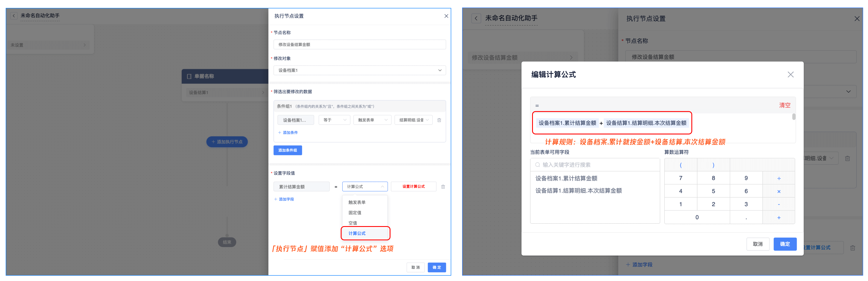Screen dimensions: 868x281
Task: Delete condition row with trash icon
Action: [439, 120]
